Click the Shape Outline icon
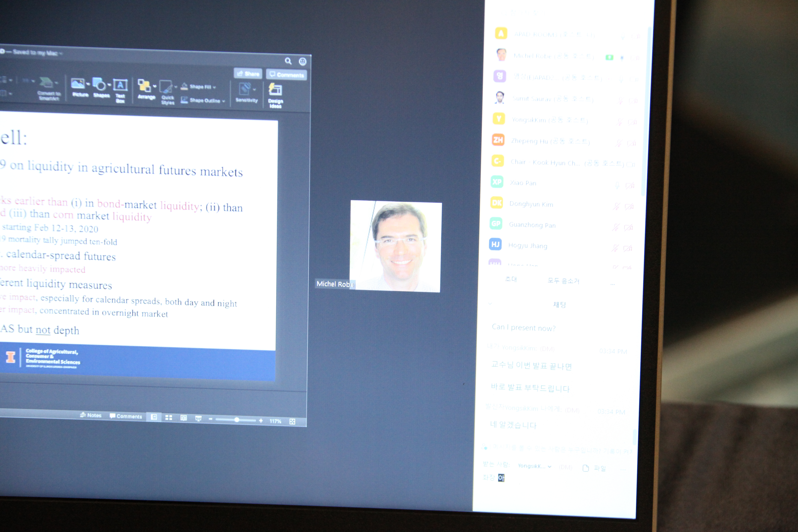This screenshot has width=798, height=532. pos(184,100)
